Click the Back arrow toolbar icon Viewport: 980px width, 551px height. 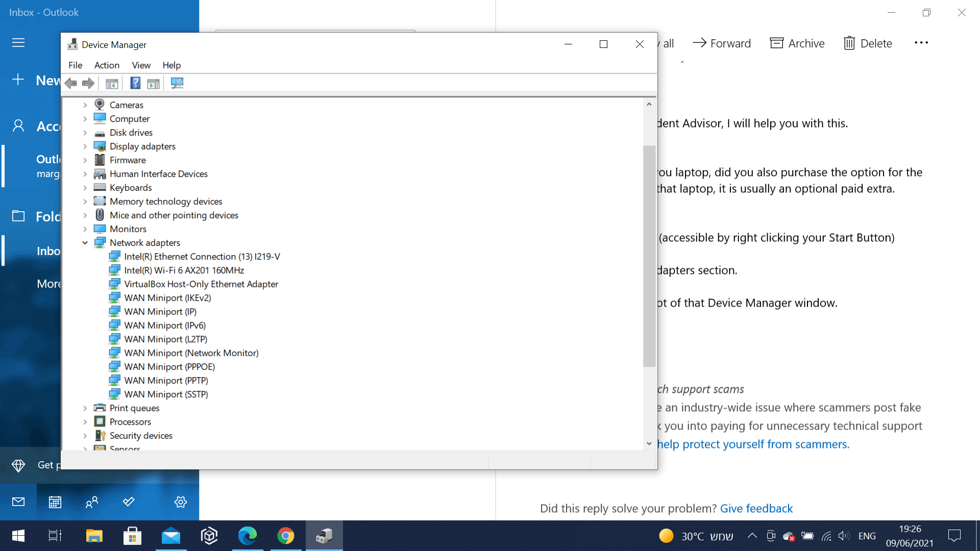pos(71,83)
